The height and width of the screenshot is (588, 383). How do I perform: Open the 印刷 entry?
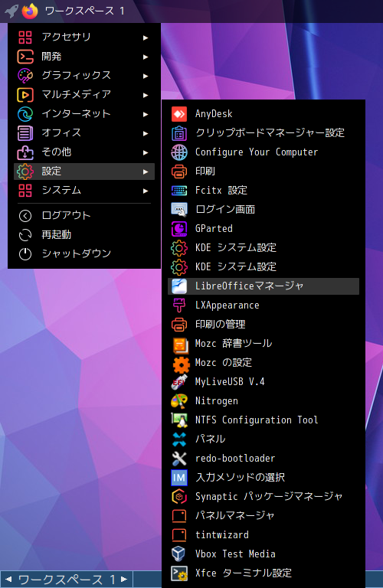[264, 171]
